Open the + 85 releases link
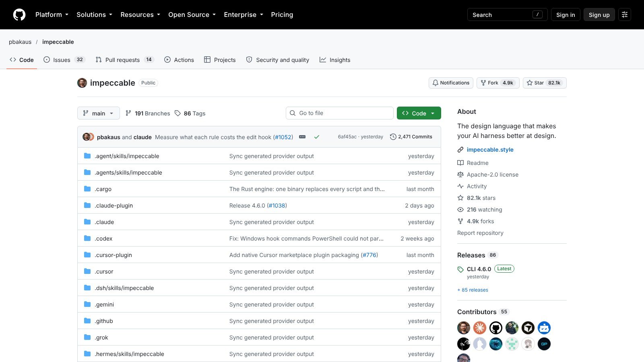 tap(473, 290)
